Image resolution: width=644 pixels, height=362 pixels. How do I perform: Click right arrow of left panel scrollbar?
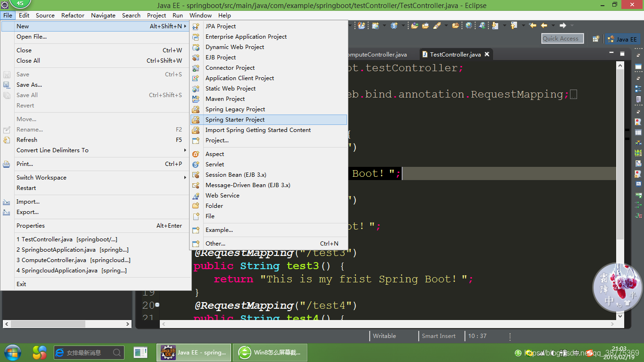(x=128, y=324)
